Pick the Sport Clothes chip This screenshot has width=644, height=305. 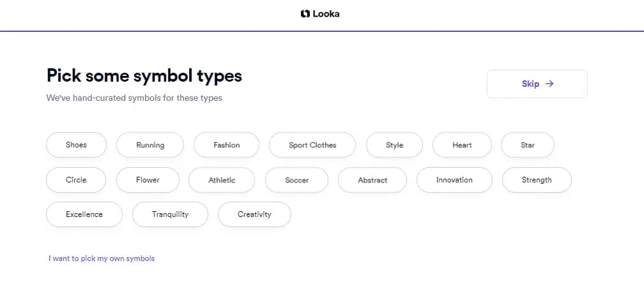312,145
